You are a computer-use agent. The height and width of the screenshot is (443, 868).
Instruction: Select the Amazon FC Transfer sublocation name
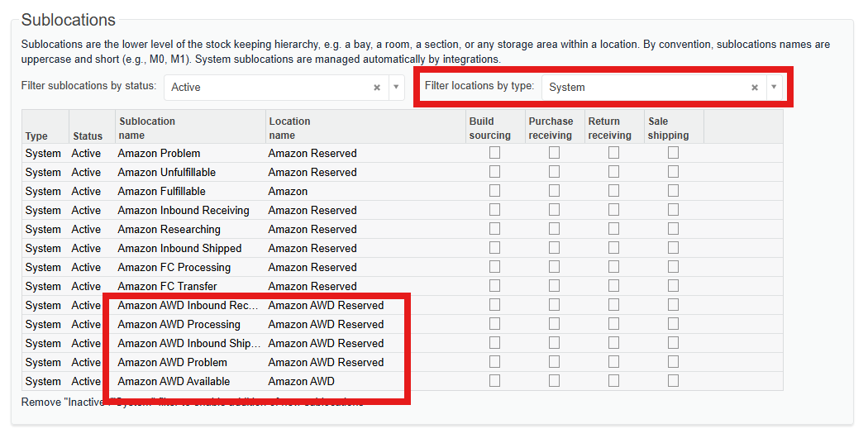[167, 286]
